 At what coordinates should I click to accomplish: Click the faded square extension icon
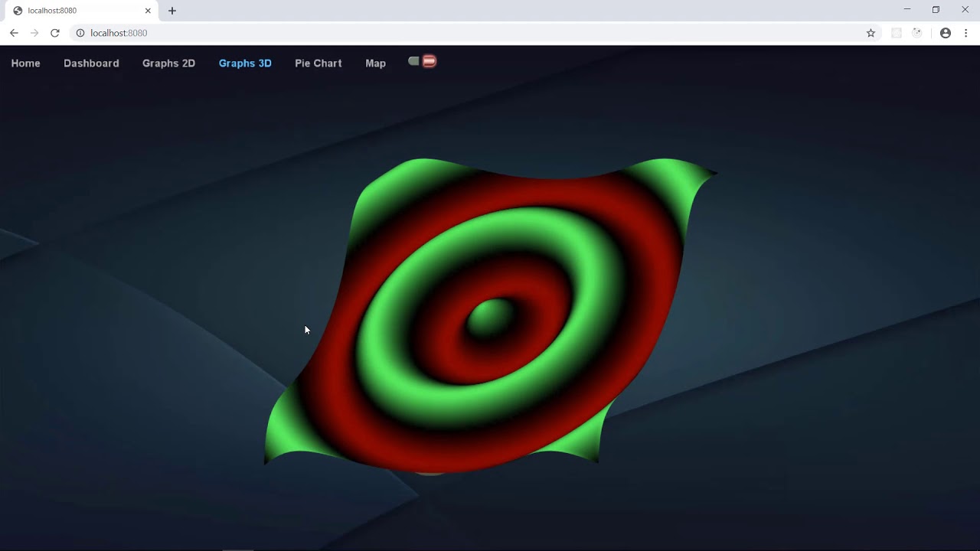[x=897, y=33]
